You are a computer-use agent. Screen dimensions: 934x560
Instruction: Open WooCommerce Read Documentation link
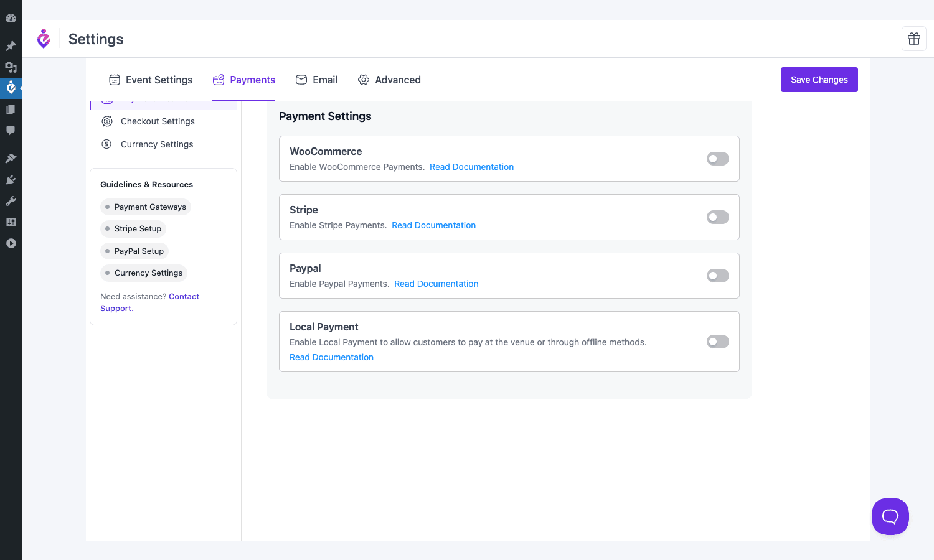[x=471, y=167]
